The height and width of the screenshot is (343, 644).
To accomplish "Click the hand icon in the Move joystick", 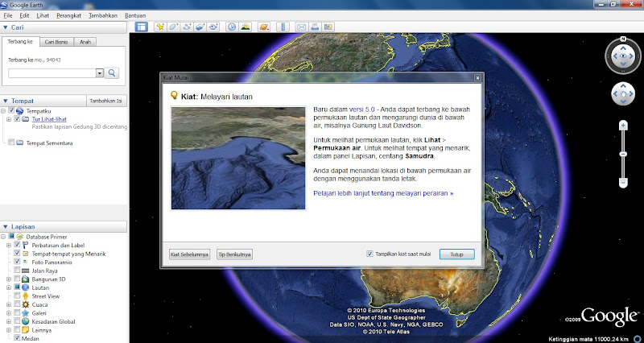I will [623, 94].
